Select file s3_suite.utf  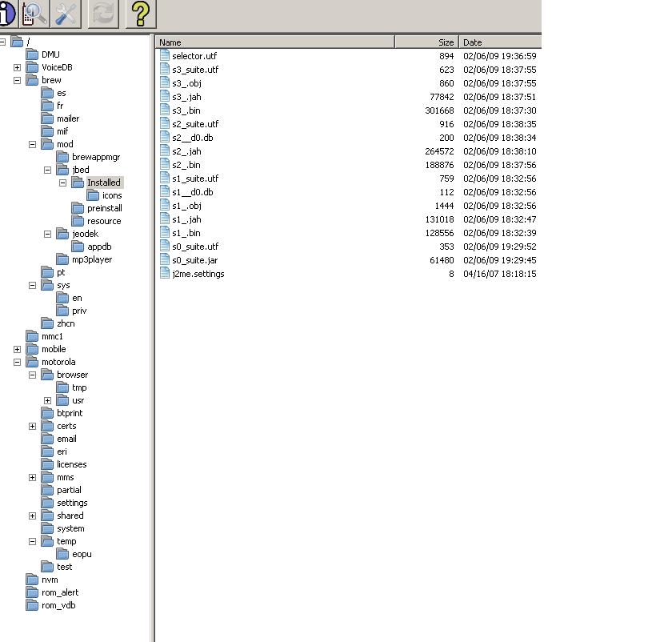tap(195, 70)
